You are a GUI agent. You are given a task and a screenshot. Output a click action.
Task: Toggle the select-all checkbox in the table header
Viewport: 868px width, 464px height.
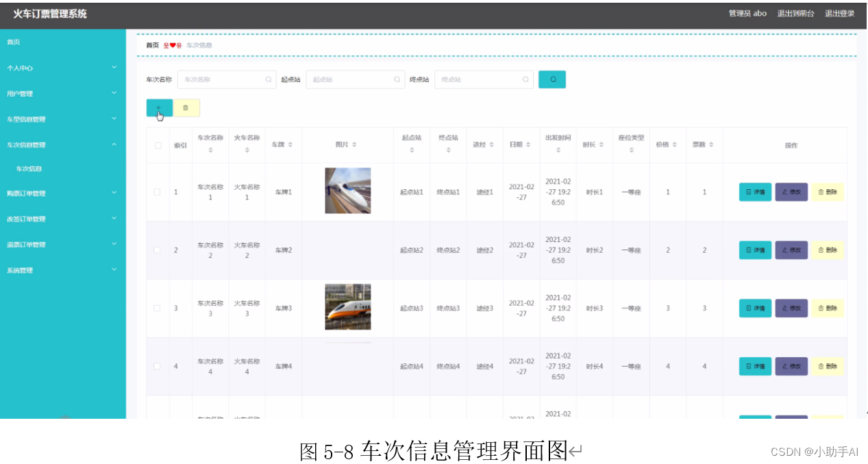[157, 145]
